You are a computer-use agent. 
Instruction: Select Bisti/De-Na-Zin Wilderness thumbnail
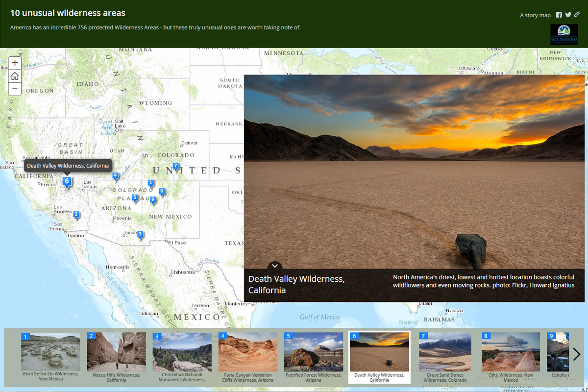coord(50,352)
